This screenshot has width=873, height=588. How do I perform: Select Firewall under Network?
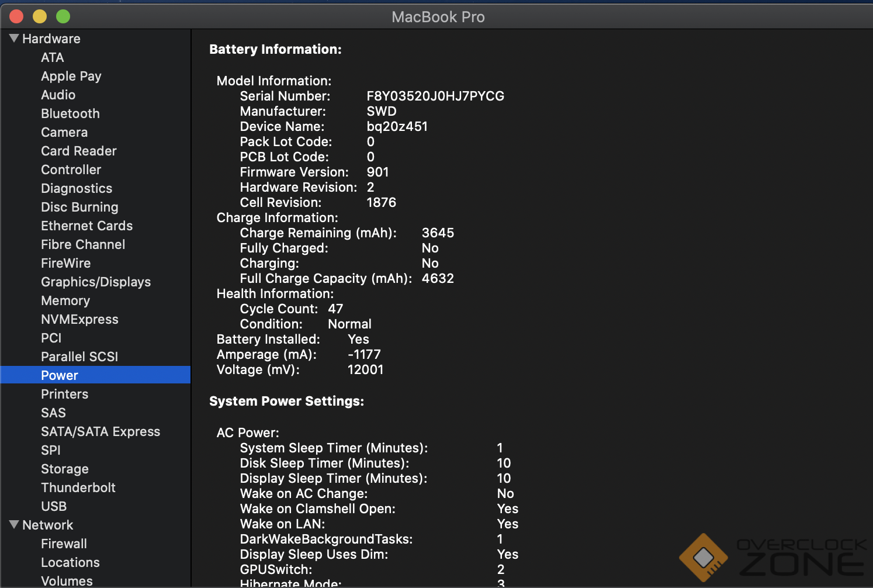pyautogui.click(x=64, y=544)
